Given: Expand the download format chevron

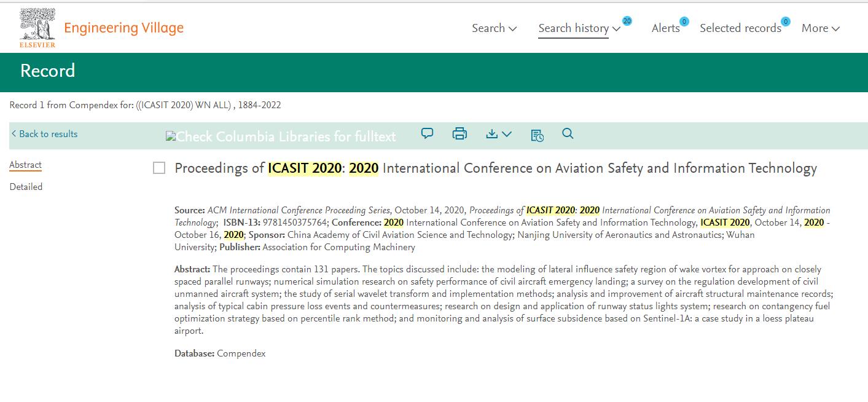Looking at the screenshot, I should (507, 134).
